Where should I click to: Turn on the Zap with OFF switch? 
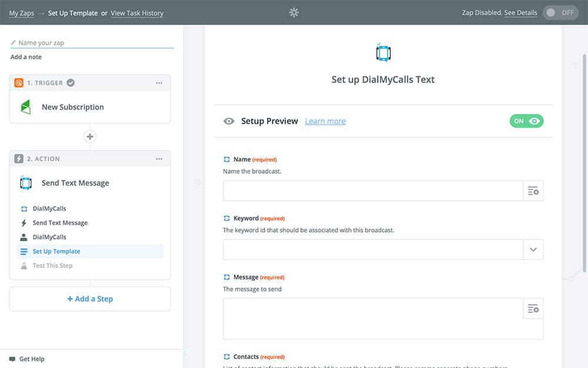(x=560, y=13)
